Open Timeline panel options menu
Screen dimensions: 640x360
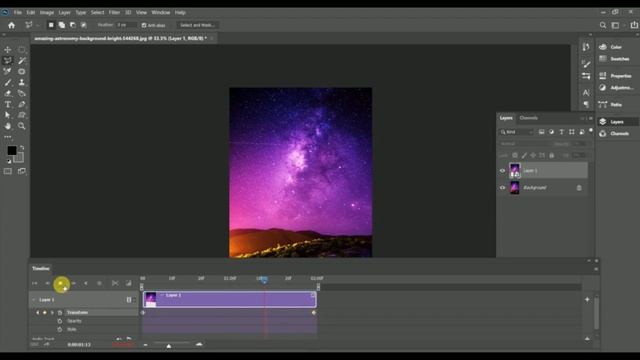tap(596, 269)
